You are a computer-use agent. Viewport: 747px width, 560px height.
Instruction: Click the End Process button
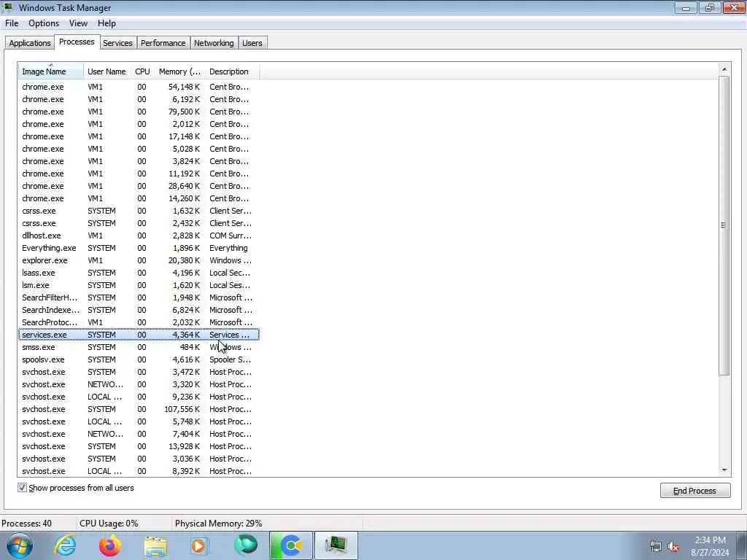pyautogui.click(x=695, y=491)
